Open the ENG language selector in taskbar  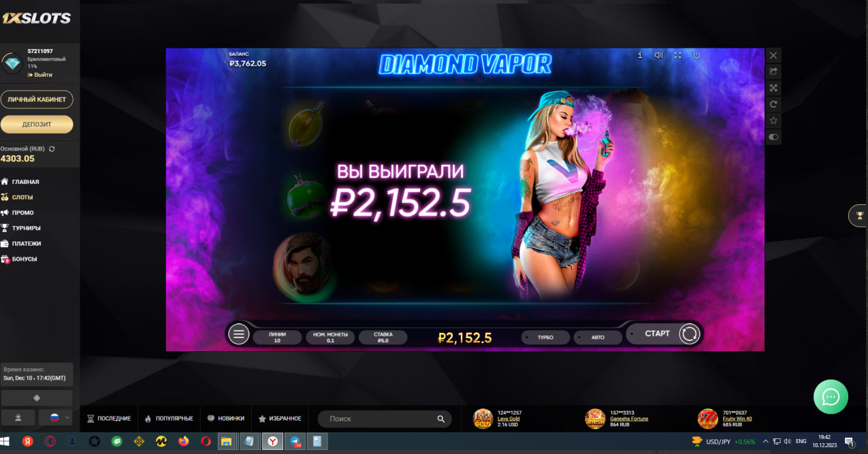pos(801,441)
